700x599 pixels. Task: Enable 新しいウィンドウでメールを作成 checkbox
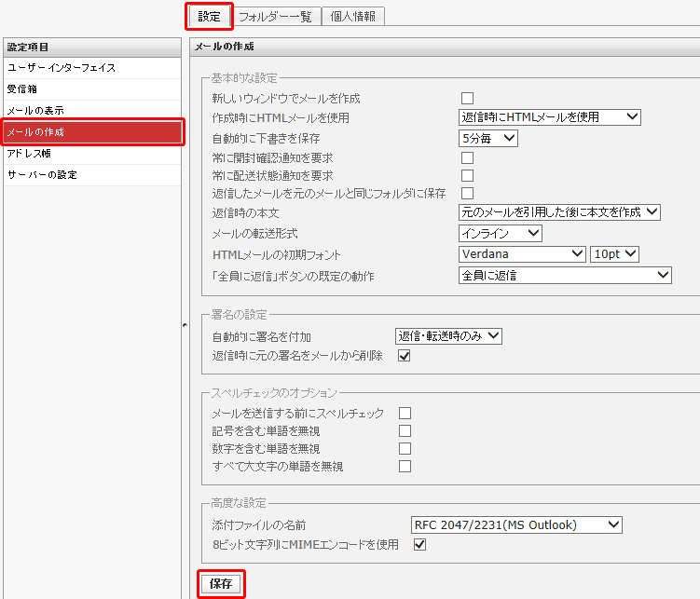[467, 98]
